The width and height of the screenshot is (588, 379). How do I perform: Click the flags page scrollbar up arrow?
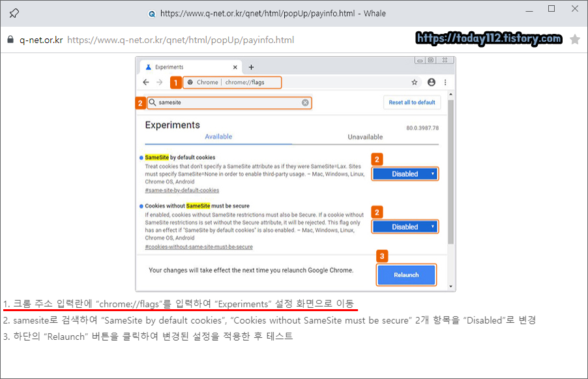[450, 94]
